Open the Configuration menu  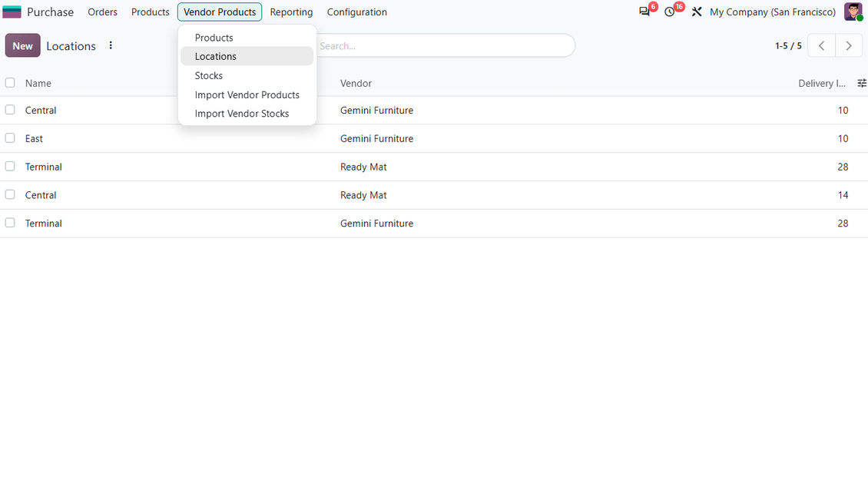pos(357,12)
